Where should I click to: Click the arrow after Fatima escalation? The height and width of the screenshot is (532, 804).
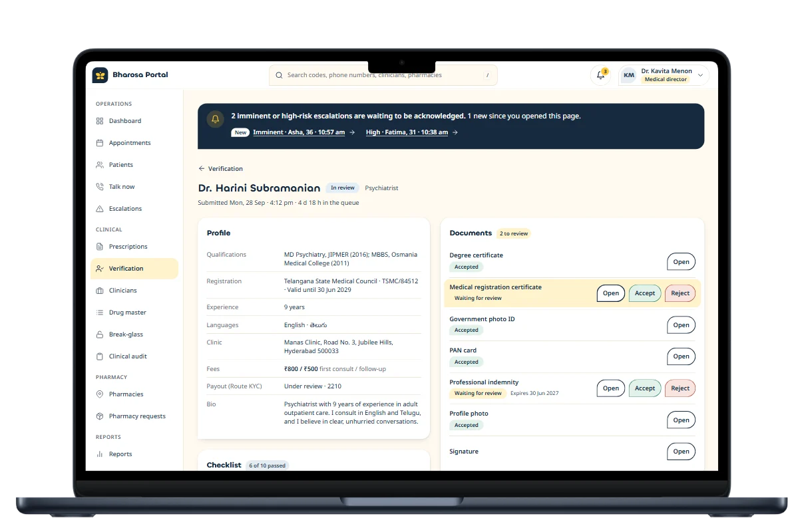click(x=455, y=132)
